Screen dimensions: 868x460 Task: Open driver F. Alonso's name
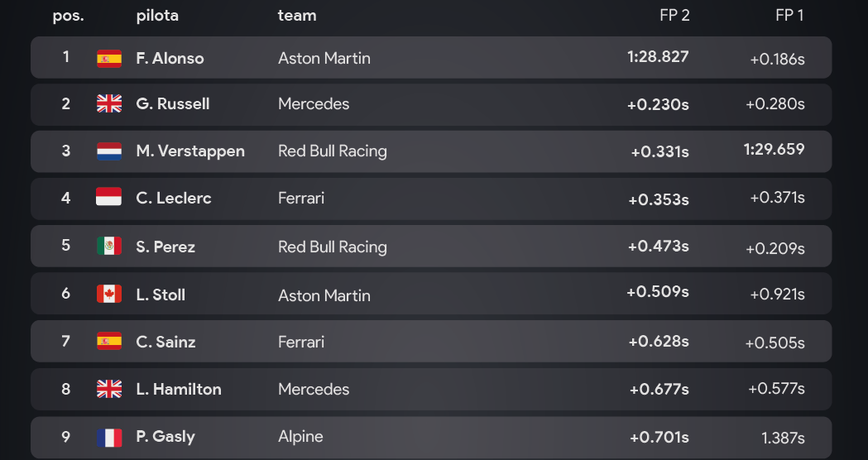(x=170, y=58)
